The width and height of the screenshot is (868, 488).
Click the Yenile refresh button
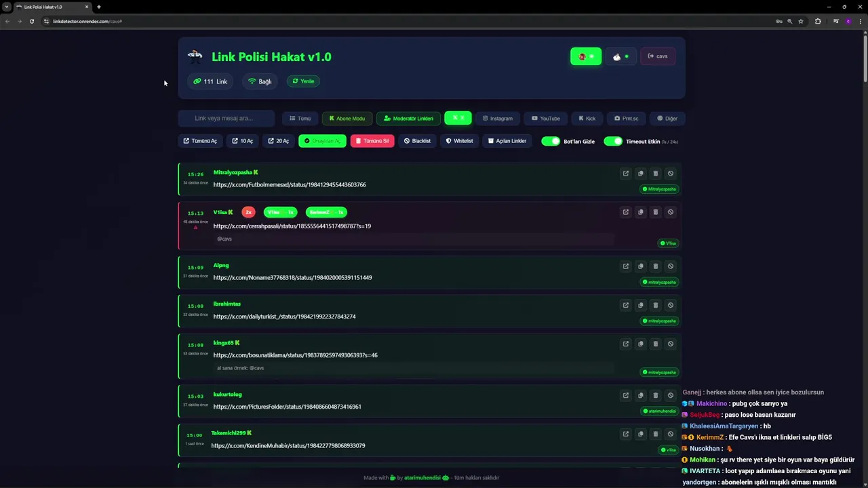pyautogui.click(x=303, y=81)
